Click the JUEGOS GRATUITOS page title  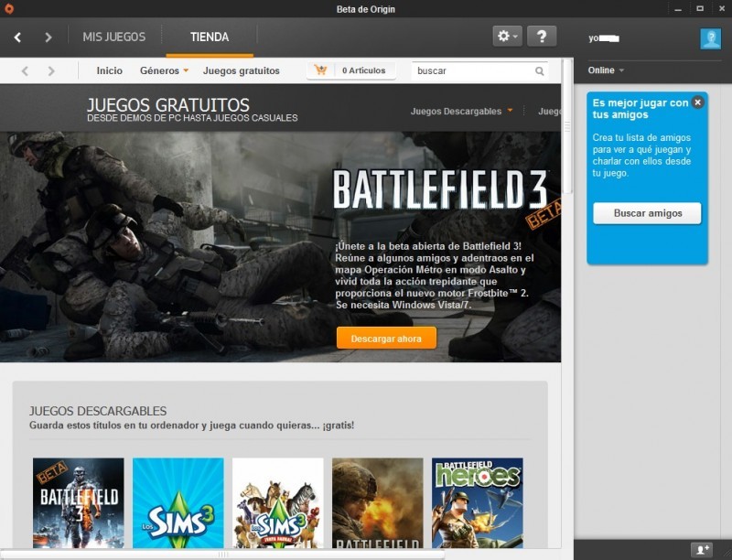168,105
